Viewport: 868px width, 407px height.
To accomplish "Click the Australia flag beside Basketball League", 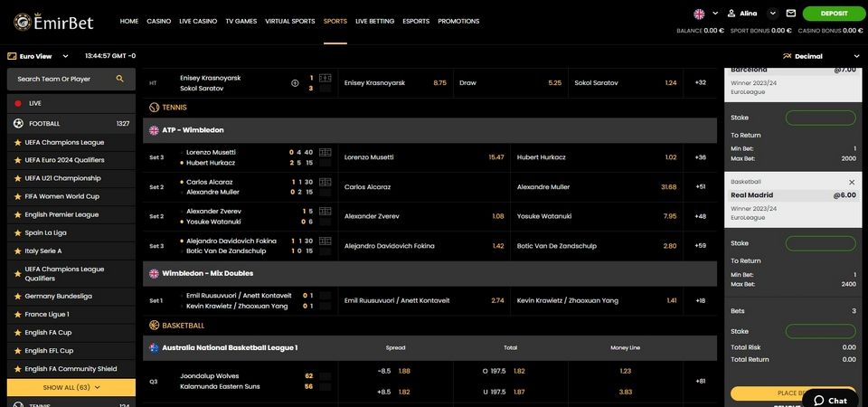I will (x=154, y=347).
